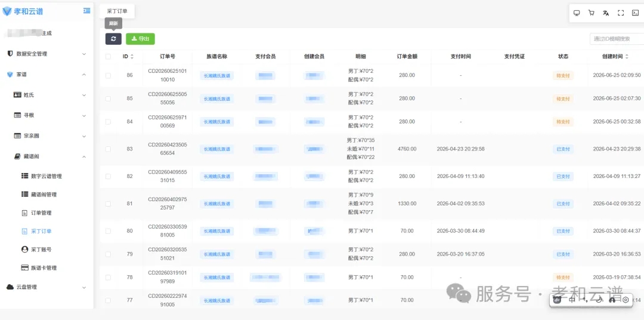This screenshot has width=644, height=320.
Task: Expand the 宗亲圈 submenu chevron
Action: click(x=84, y=136)
